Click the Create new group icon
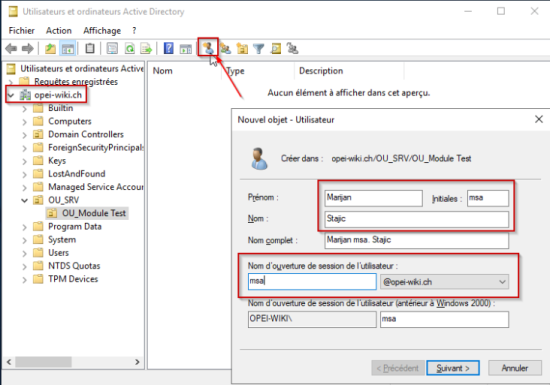550x385 pixels. pos(226,48)
